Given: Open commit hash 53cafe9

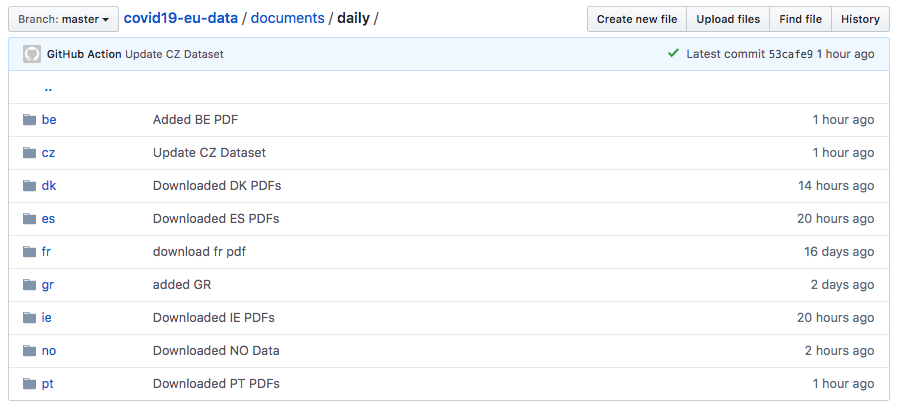Looking at the screenshot, I should pos(790,54).
